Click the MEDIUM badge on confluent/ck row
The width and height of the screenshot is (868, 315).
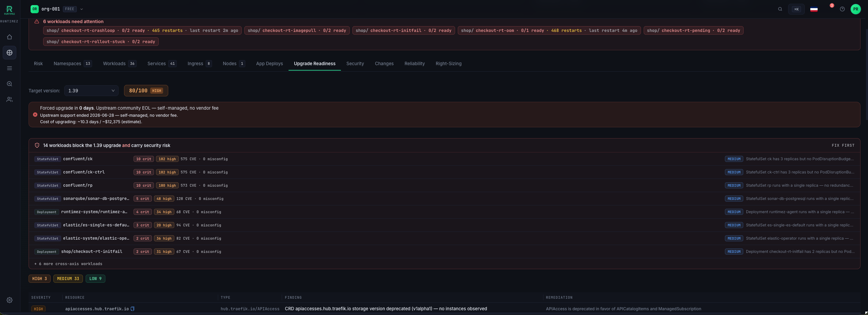click(x=734, y=159)
